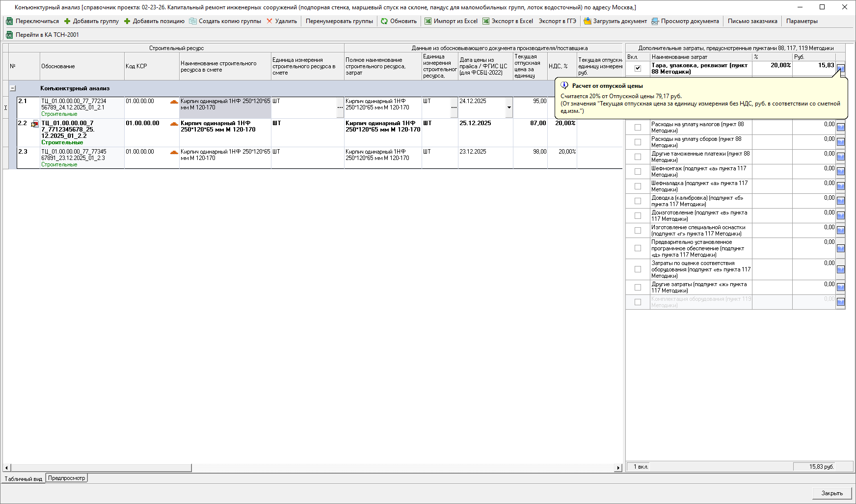Click 'Письмо заказчика' button
The height and width of the screenshot is (504, 856).
point(752,21)
